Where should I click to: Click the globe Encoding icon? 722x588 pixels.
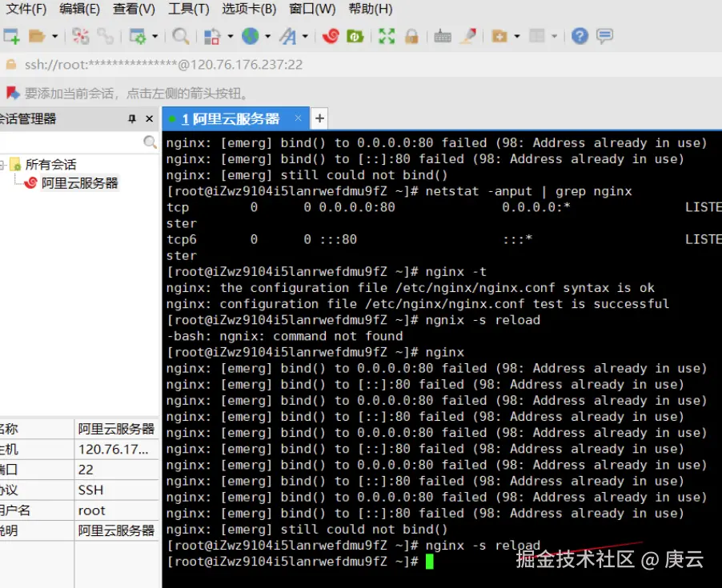[x=250, y=36]
